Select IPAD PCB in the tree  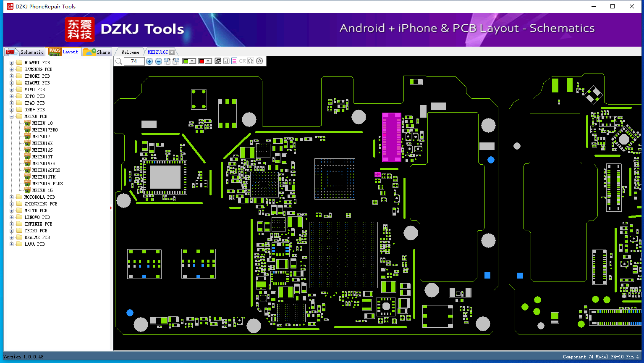coord(34,103)
